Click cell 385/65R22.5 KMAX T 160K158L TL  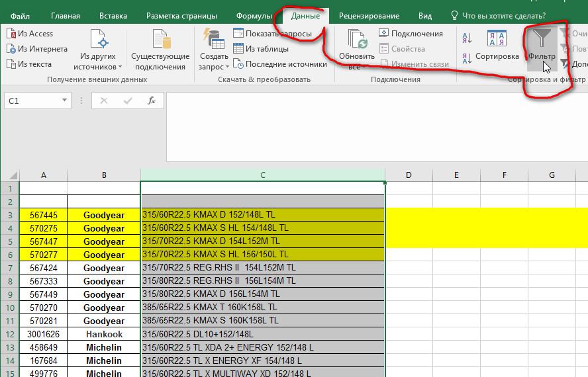point(262,308)
